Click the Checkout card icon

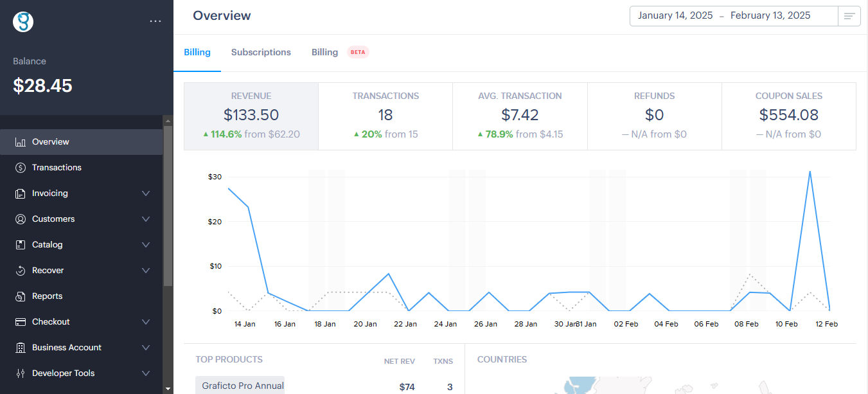point(20,322)
